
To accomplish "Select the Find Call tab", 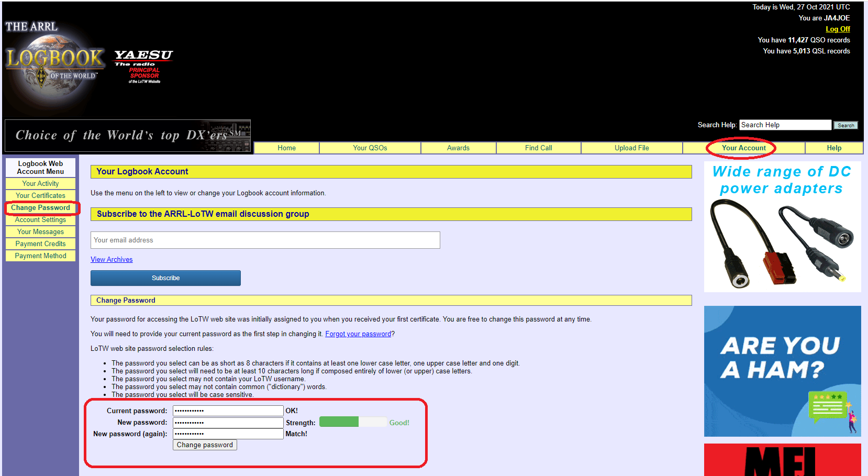I will [x=539, y=148].
